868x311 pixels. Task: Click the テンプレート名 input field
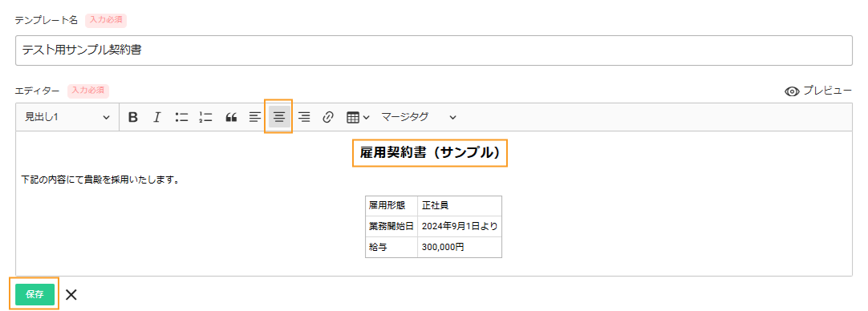tap(434, 50)
